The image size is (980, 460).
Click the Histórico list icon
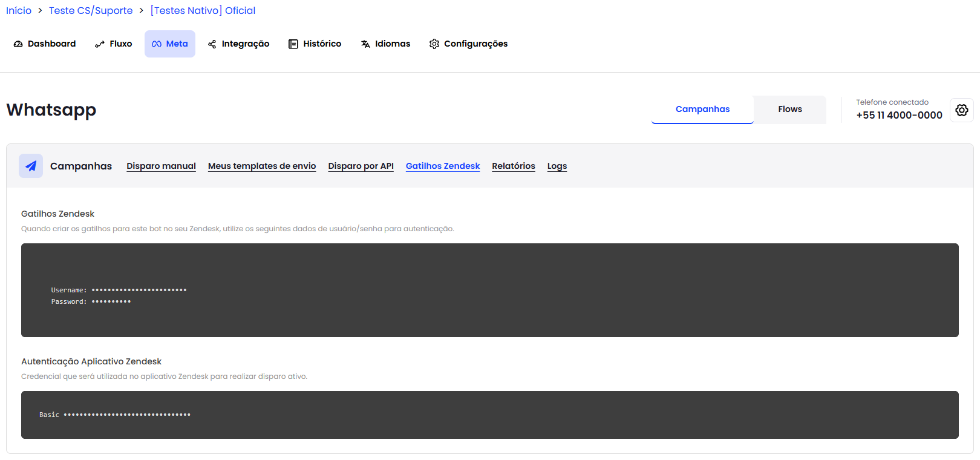pos(293,44)
